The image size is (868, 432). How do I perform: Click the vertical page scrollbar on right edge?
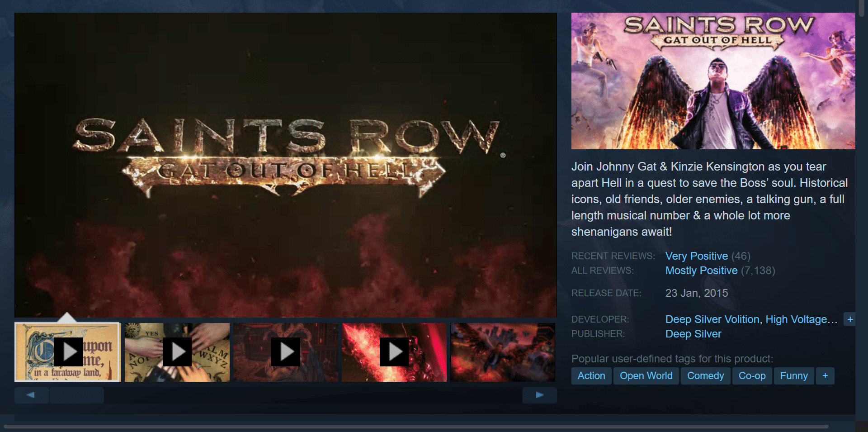[862, 8]
